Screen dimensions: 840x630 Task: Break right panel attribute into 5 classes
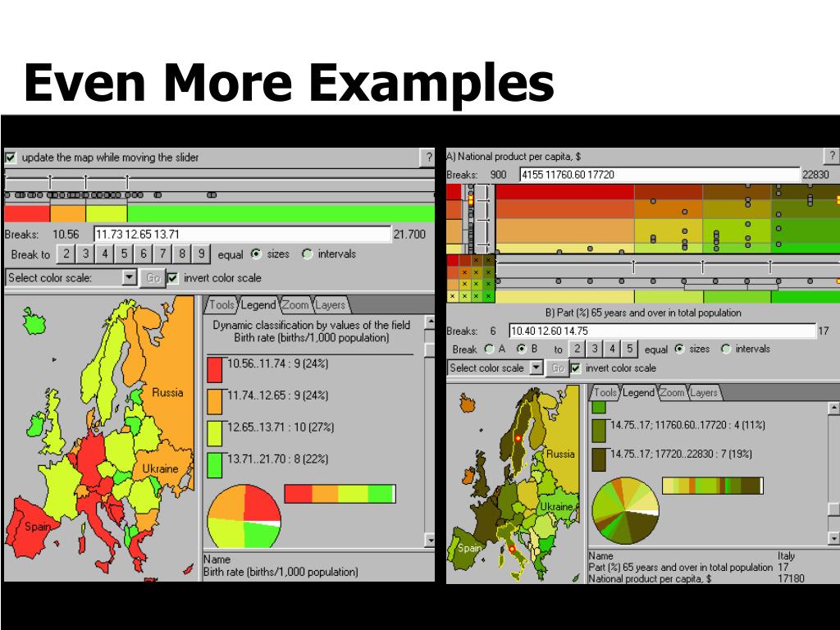coord(630,349)
